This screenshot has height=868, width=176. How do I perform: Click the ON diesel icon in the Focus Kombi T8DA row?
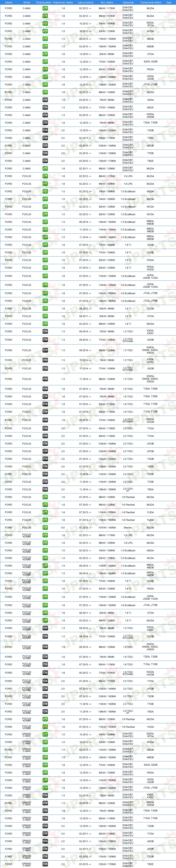click(x=45, y=712)
